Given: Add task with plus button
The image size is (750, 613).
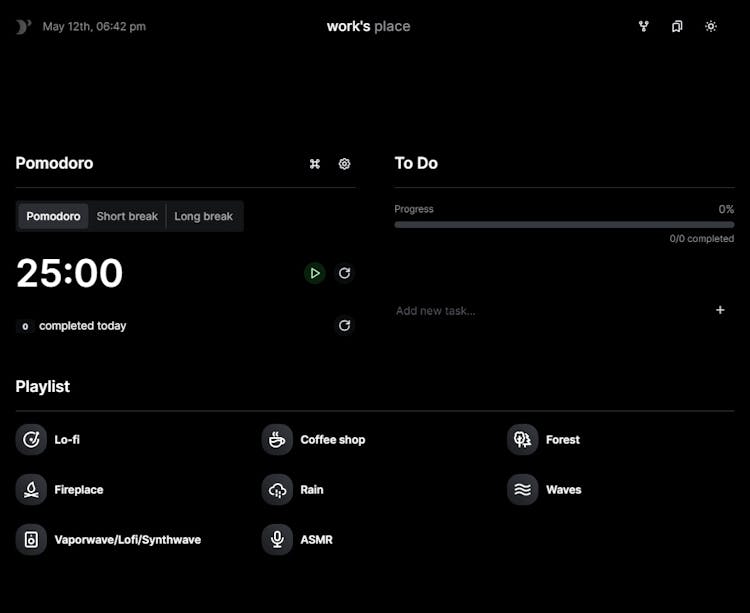Looking at the screenshot, I should pyautogui.click(x=720, y=310).
